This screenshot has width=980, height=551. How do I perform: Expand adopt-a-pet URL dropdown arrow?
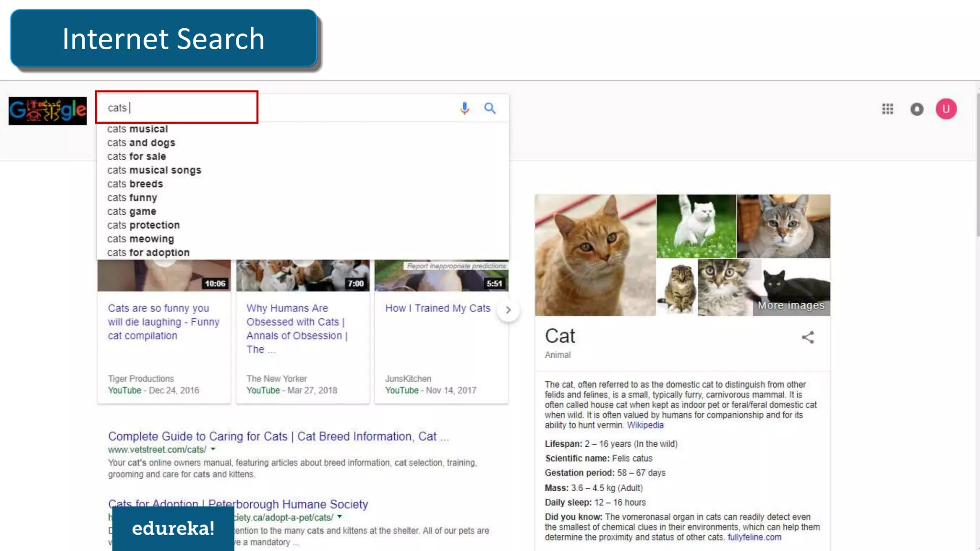point(340,517)
